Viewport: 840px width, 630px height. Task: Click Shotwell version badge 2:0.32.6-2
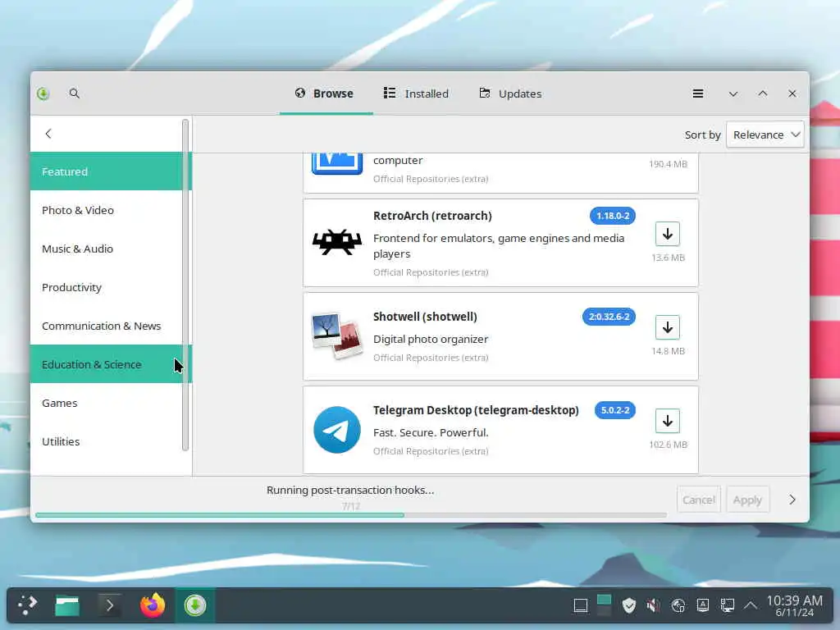[x=609, y=317]
